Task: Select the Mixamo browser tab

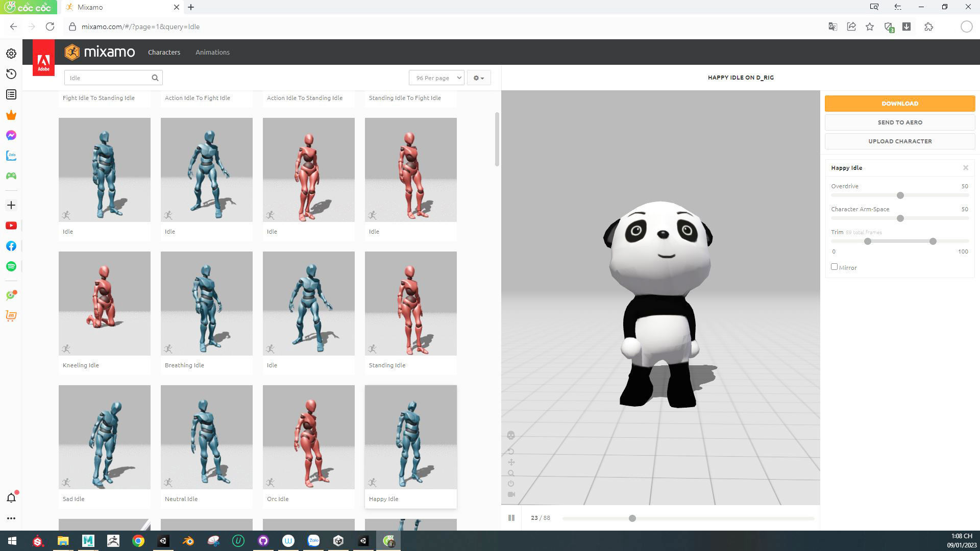Action: pos(122,7)
